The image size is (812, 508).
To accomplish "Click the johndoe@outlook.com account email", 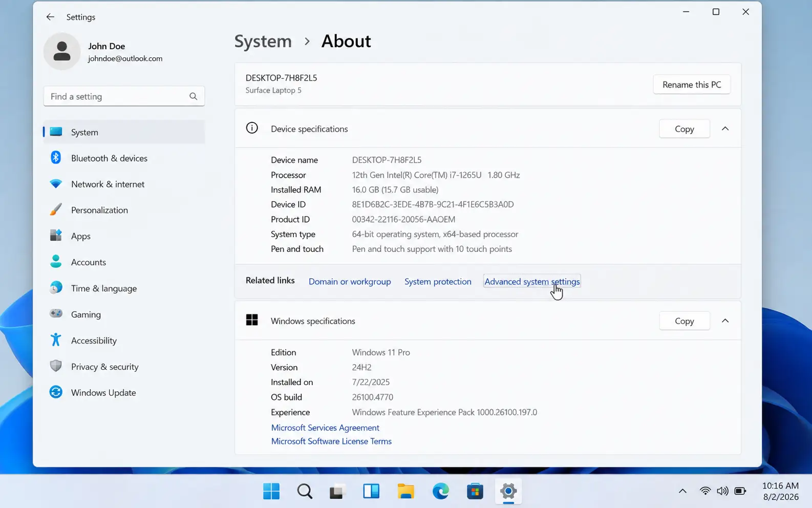I will [x=125, y=58].
